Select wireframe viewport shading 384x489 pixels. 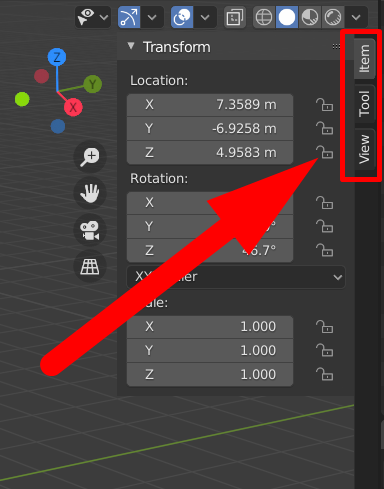click(264, 17)
